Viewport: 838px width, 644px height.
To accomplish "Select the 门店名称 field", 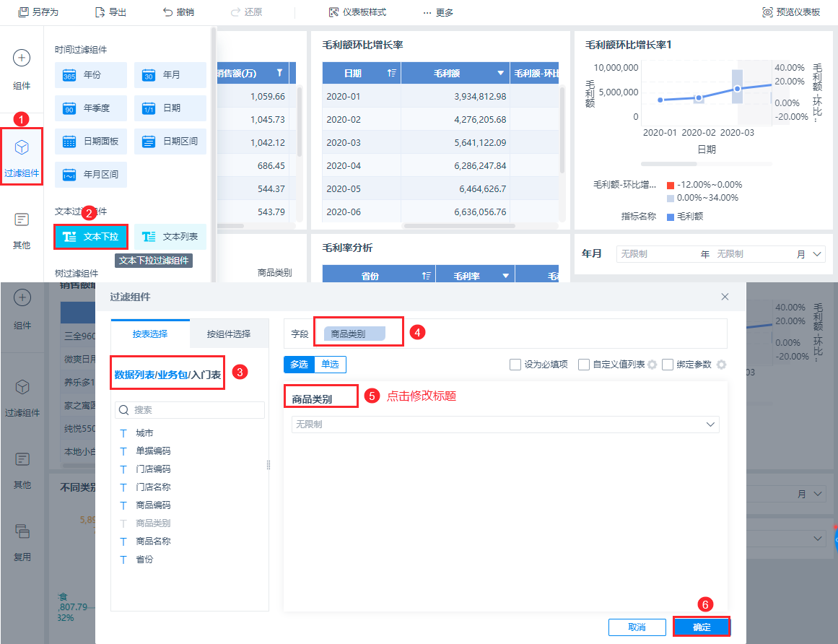I will point(154,487).
